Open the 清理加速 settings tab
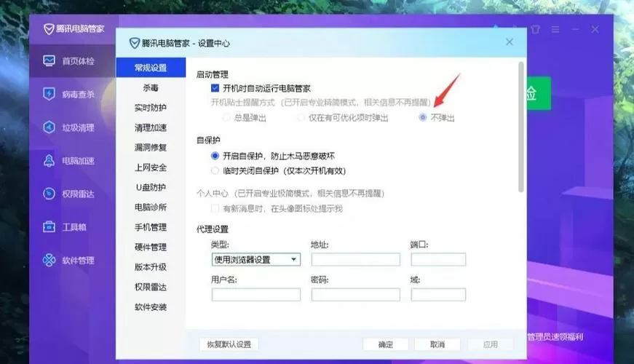 point(151,127)
